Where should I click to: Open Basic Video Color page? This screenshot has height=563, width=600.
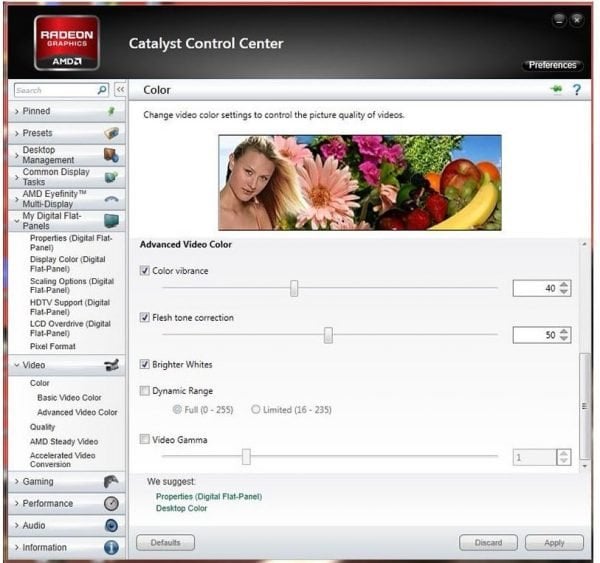click(69, 398)
